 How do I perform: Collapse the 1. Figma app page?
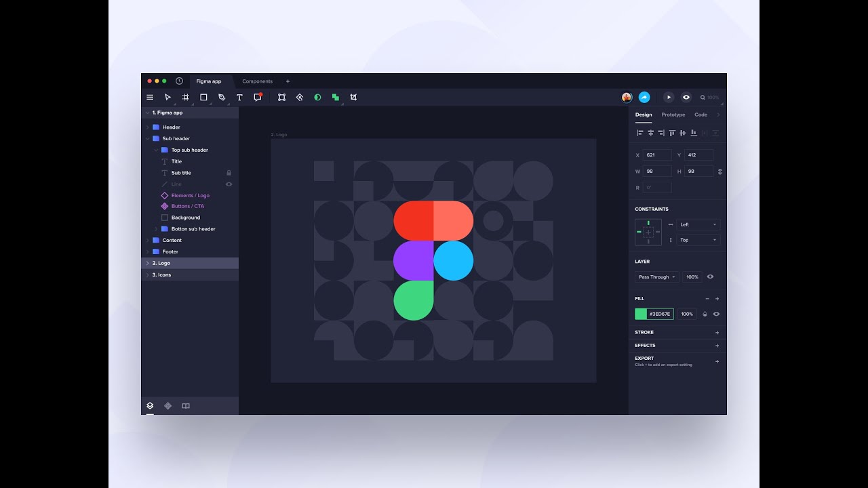[x=147, y=113]
